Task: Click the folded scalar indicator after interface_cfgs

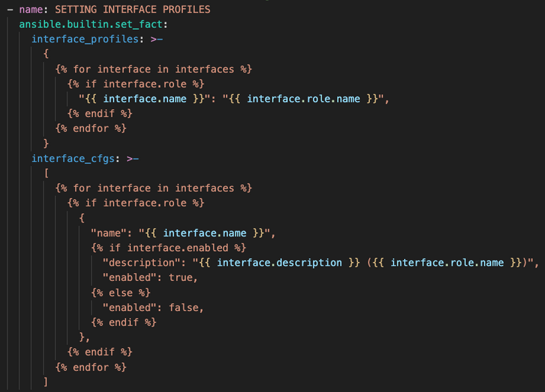Action: [x=133, y=159]
